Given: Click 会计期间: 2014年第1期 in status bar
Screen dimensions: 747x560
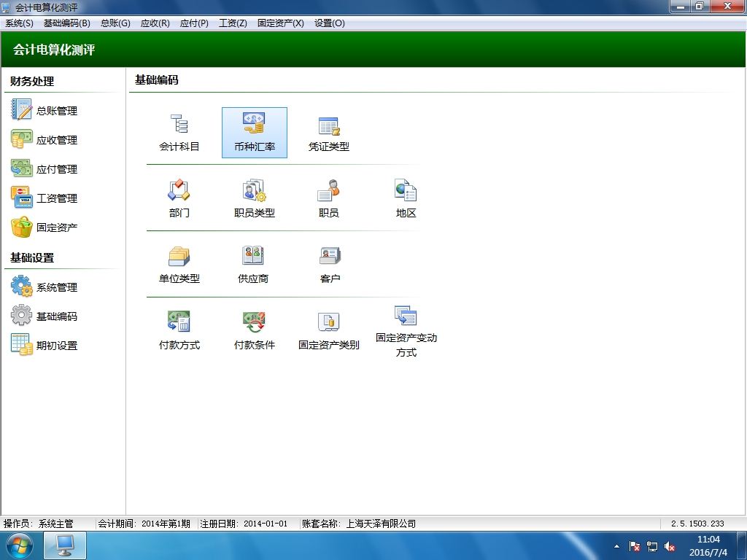Looking at the screenshot, I should click(144, 524).
